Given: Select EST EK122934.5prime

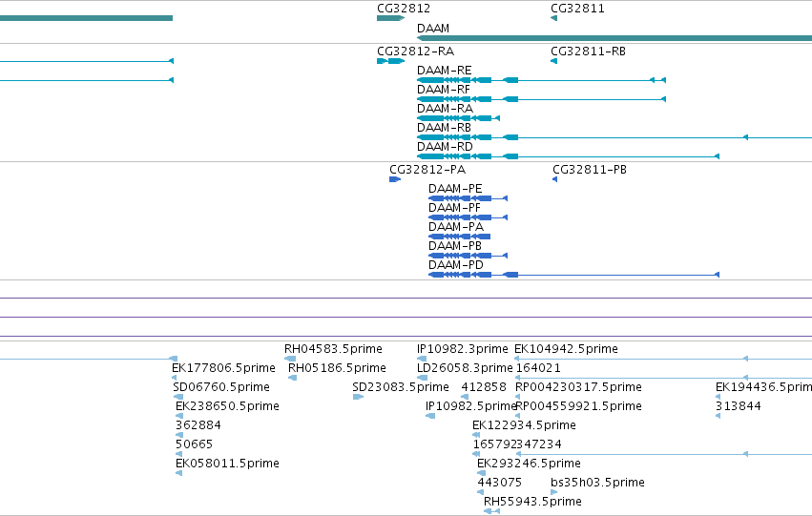Looking at the screenshot, I should point(524,425).
